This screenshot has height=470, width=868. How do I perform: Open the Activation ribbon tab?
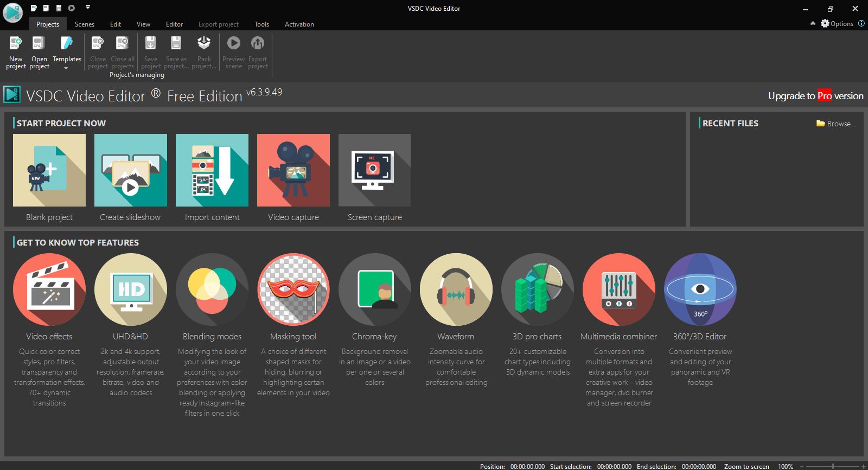[x=299, y=24]
